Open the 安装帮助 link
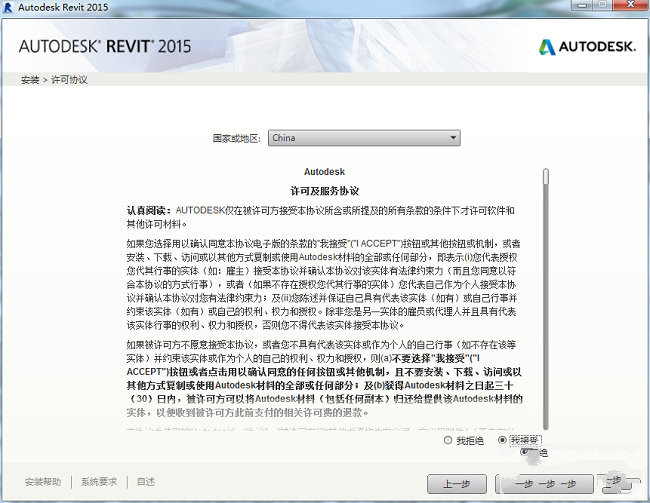 click(43, 482)
